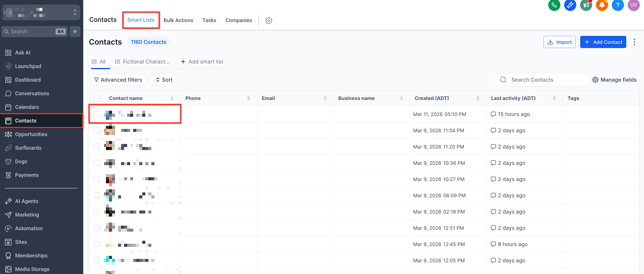Check the first contact row checkbox
Screen dimensions: 644x274
97,114
